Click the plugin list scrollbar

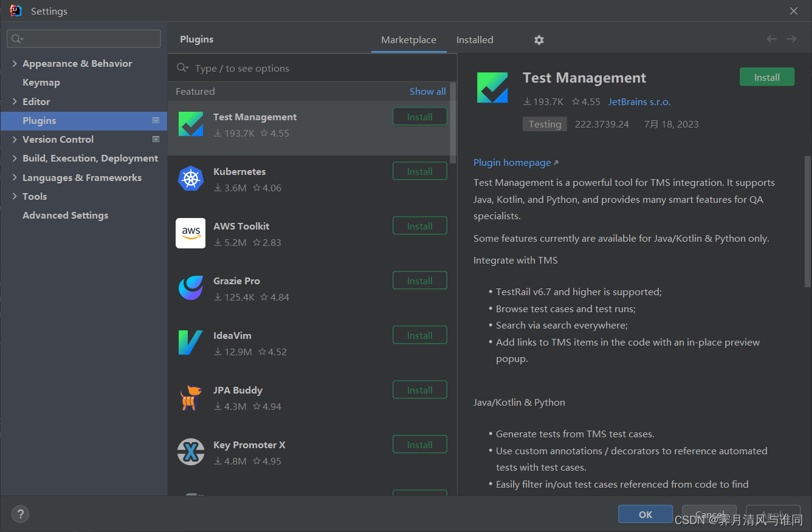453,123
